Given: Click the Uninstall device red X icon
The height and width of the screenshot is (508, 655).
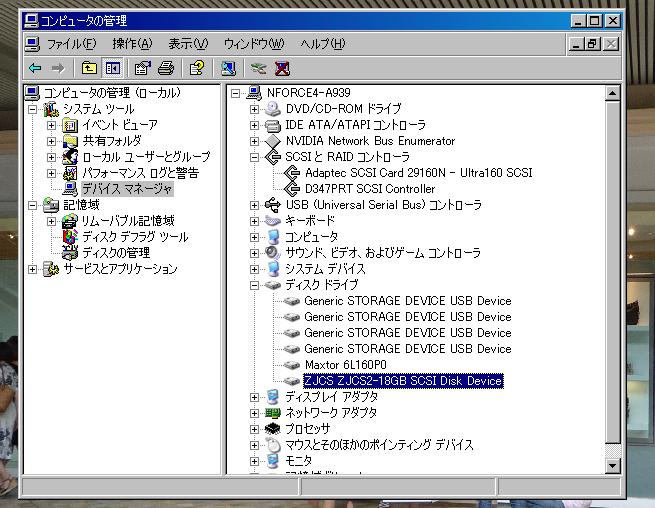Looking at the screenshot, I should pyautogui.click(x=282, y=68).
